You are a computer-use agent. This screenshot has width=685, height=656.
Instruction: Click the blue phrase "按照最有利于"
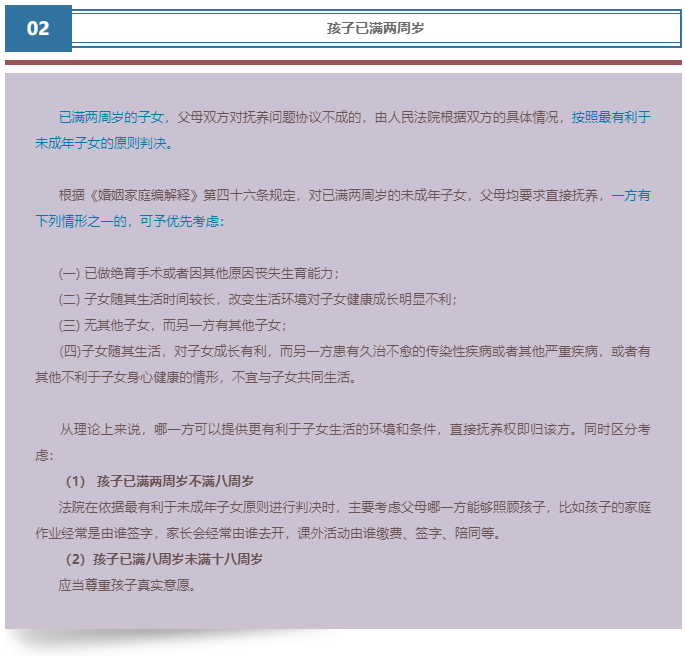coord(611,117)
